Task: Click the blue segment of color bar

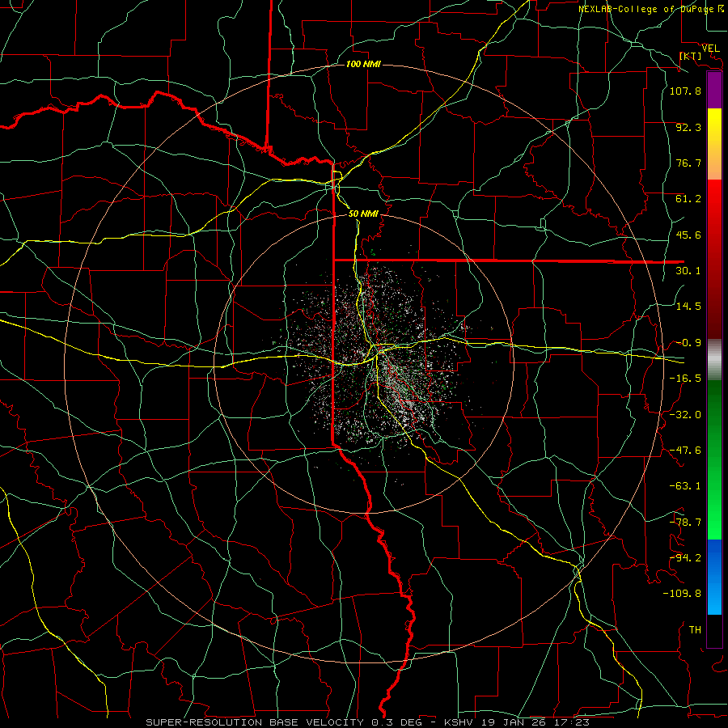Action: [x=714, y=577]
